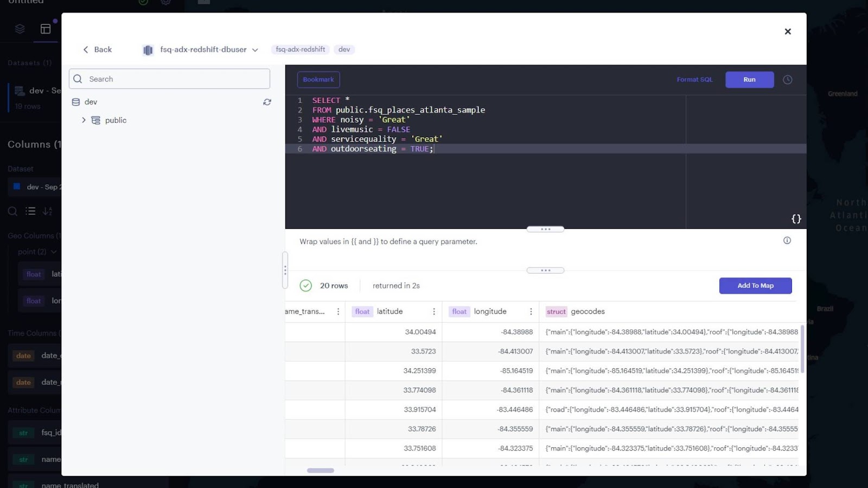Click the vertical results scrollbar
The width and height of the screenshot is (868, 488).
[802, 349]
